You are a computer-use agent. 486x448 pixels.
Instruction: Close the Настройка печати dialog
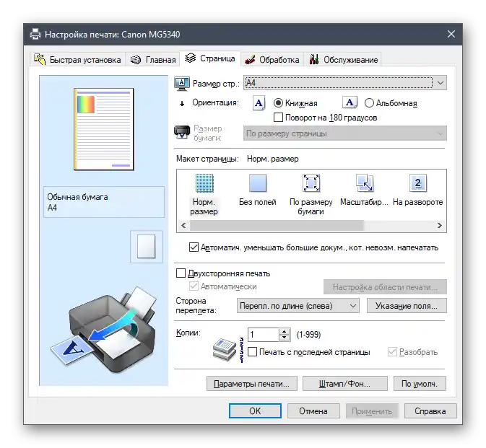pos(451,34)
